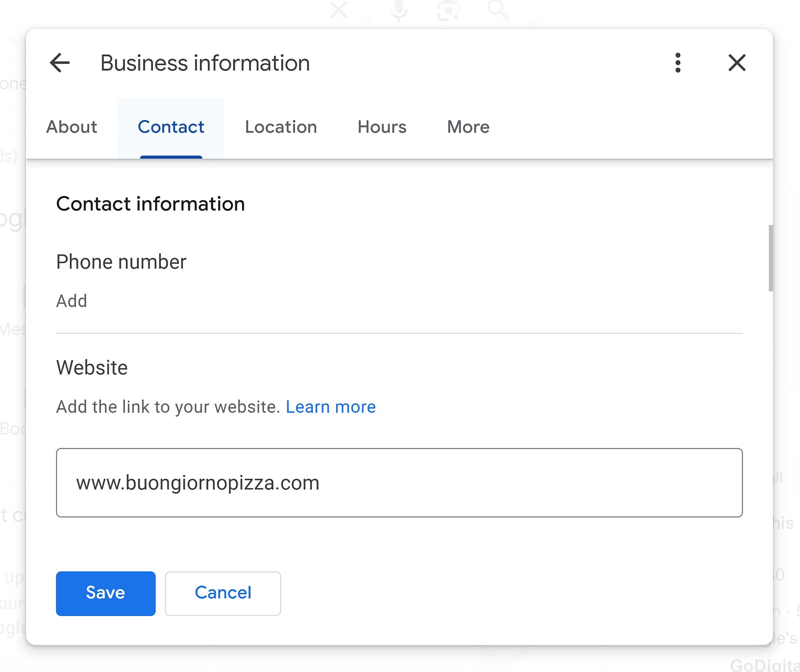The width and height of the screenshot is (800, 672).
Task: Switch to the Location tab
Action: tap(281, 127)
